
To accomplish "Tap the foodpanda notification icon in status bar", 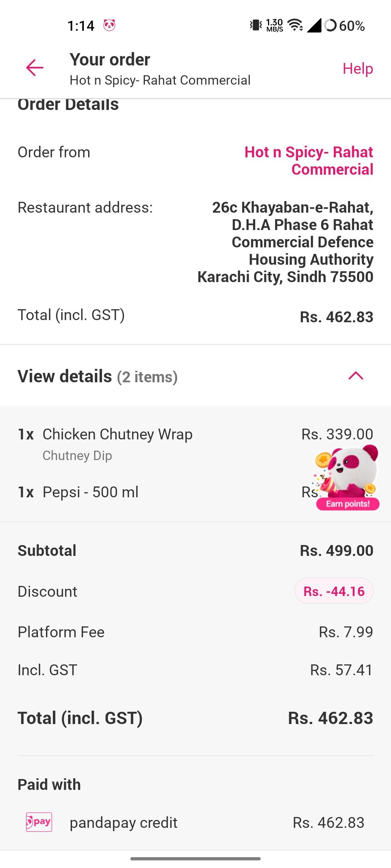I will pyautogui.click(x=109, y=25).
